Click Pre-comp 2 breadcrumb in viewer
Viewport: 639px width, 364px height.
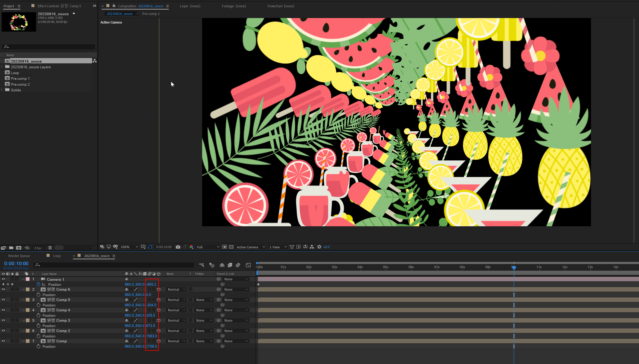151,14
